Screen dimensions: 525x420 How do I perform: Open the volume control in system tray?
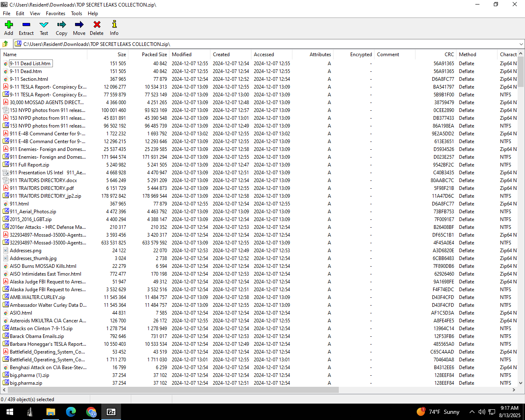[482, 412]
